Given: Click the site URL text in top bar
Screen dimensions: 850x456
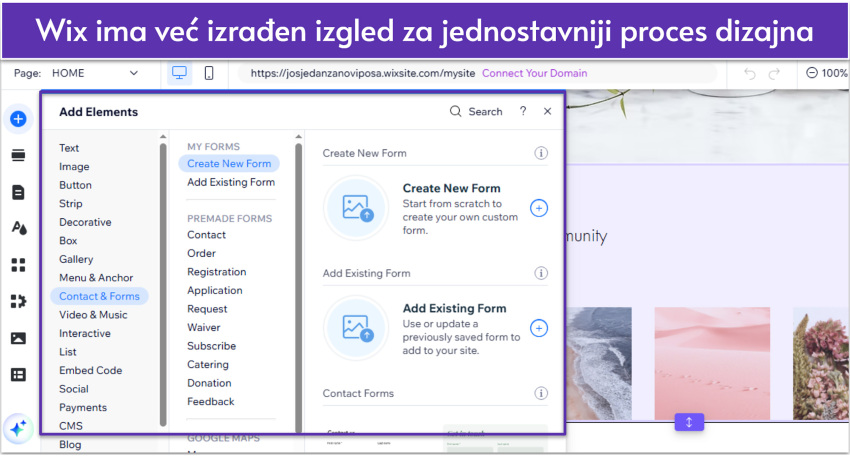Looking at the screenshot, I should (363, 73).
